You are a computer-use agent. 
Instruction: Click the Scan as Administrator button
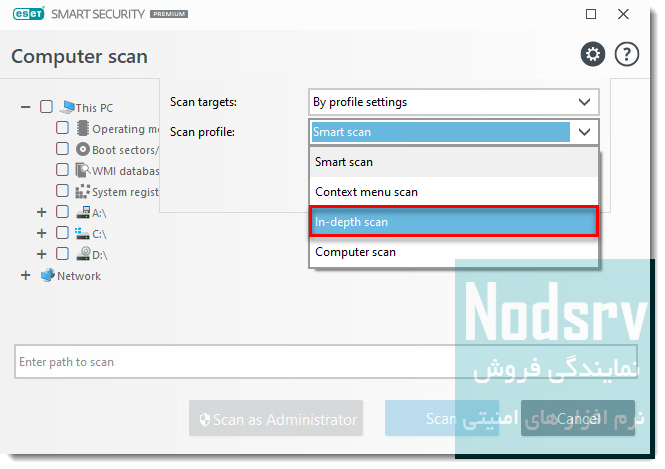(276, 419)
